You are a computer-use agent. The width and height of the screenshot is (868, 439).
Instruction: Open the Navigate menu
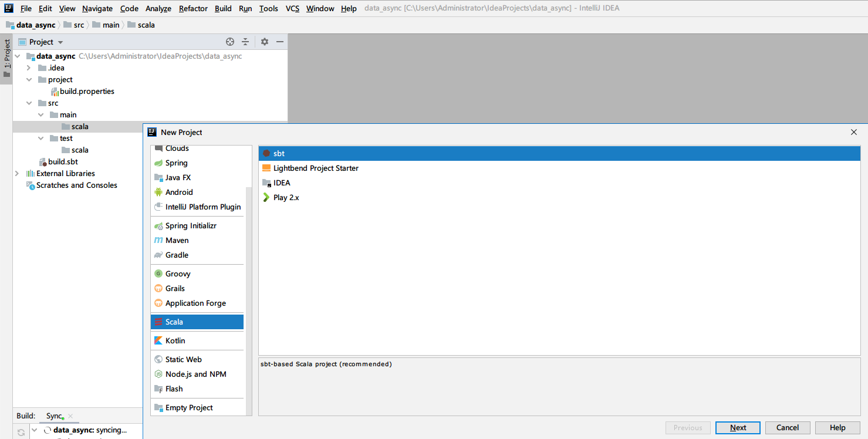coord(97,9)
